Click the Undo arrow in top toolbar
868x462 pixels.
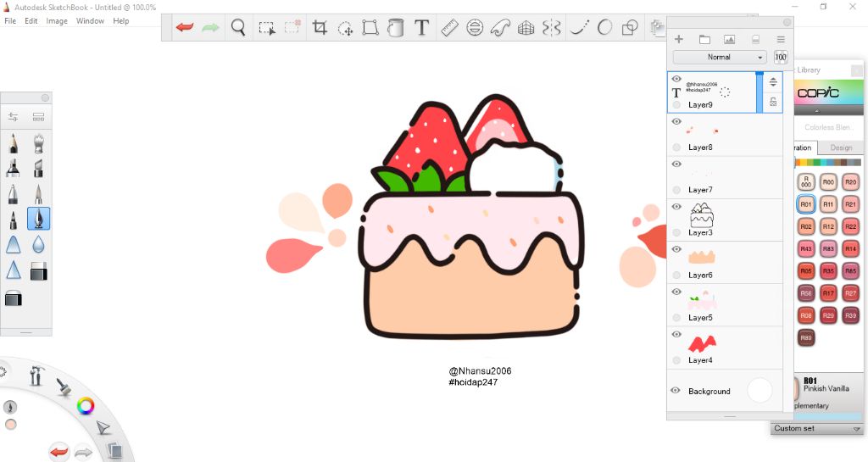[x=184, y=26]
